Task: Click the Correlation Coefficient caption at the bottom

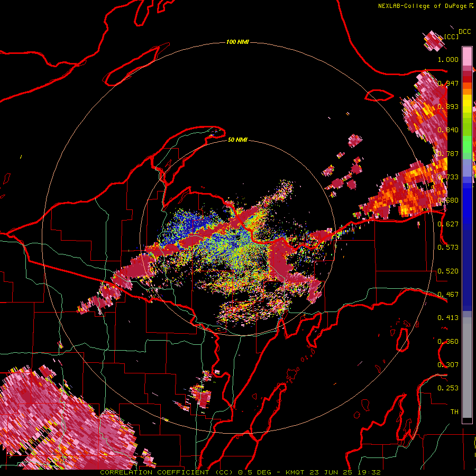Action: (240, 472)
